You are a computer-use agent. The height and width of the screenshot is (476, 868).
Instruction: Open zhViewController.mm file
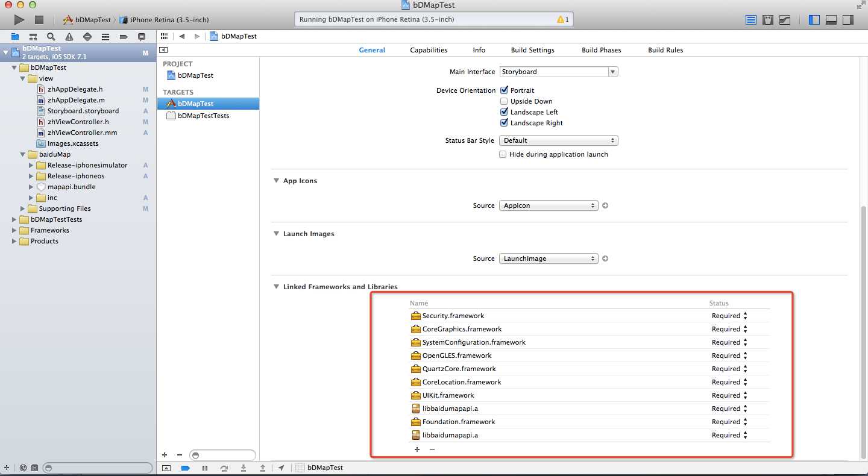click(83, 133)
